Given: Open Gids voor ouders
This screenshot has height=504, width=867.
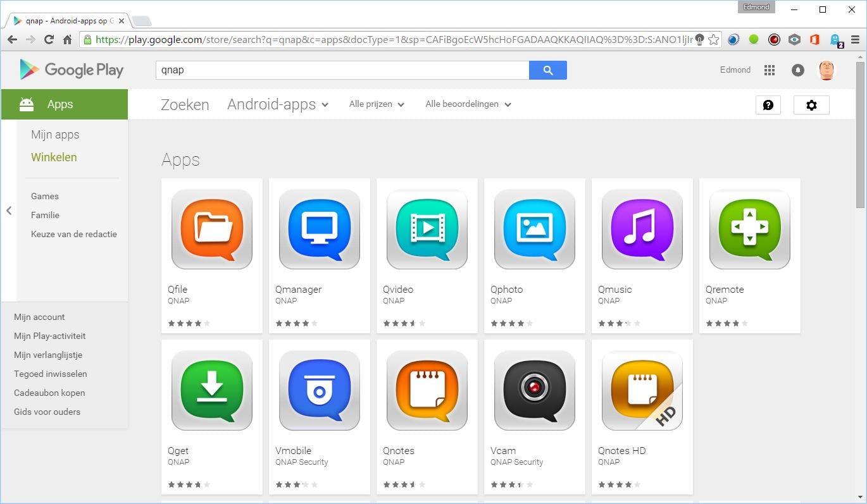Looking at the screenshot, I should click(x=47, y=412).
